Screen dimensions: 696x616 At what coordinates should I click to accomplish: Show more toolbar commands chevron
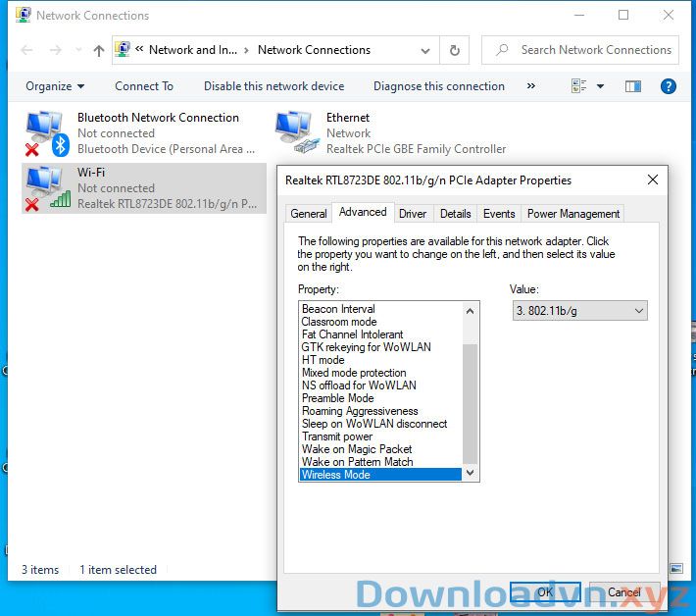531,86
